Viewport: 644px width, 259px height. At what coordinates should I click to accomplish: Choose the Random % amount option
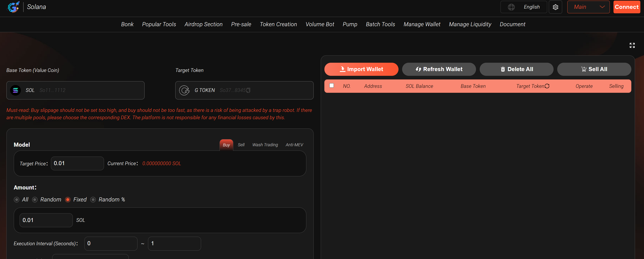coord(93,200)
